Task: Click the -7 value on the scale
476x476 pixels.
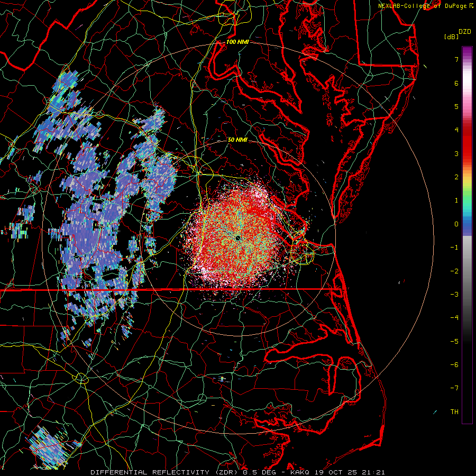Action: pos(454,388)
